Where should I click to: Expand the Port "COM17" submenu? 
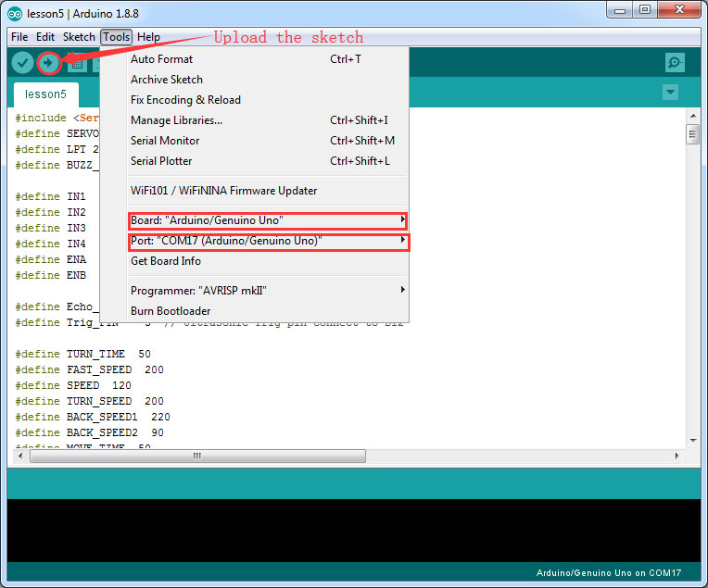tap(268, 241)
